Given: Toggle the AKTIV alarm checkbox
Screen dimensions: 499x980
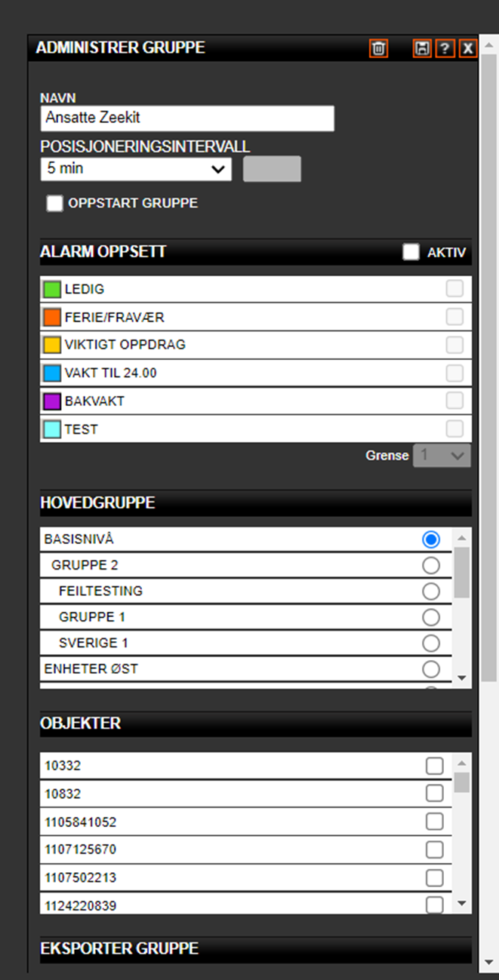Looking at the screenshot, I should [411, 253].
